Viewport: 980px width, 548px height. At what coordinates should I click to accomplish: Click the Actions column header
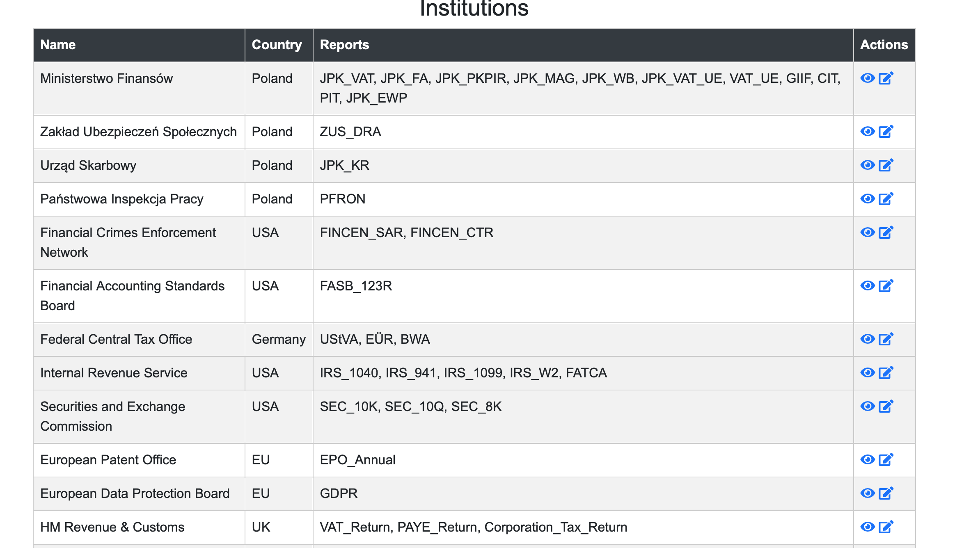(884, 45)
